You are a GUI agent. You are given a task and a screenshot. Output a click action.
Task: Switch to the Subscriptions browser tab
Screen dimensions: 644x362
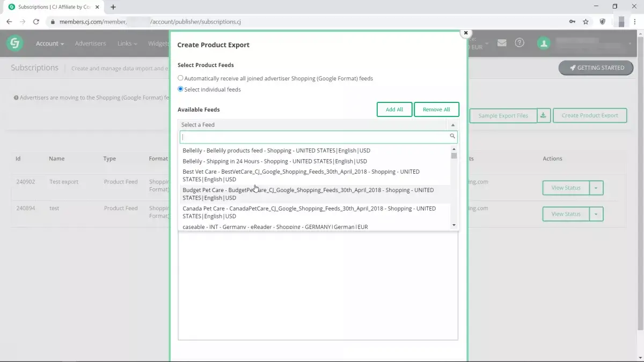54,7
